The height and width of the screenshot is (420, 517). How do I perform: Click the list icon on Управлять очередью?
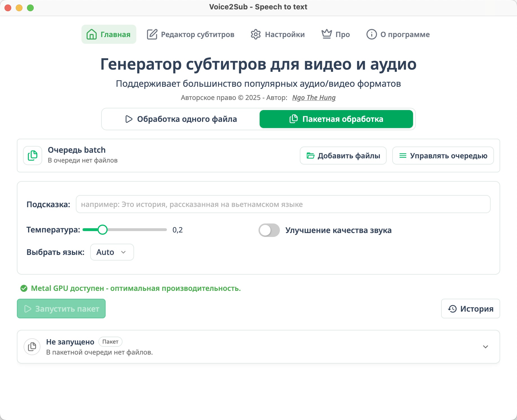pyautogui.click(x=403, y=156)
